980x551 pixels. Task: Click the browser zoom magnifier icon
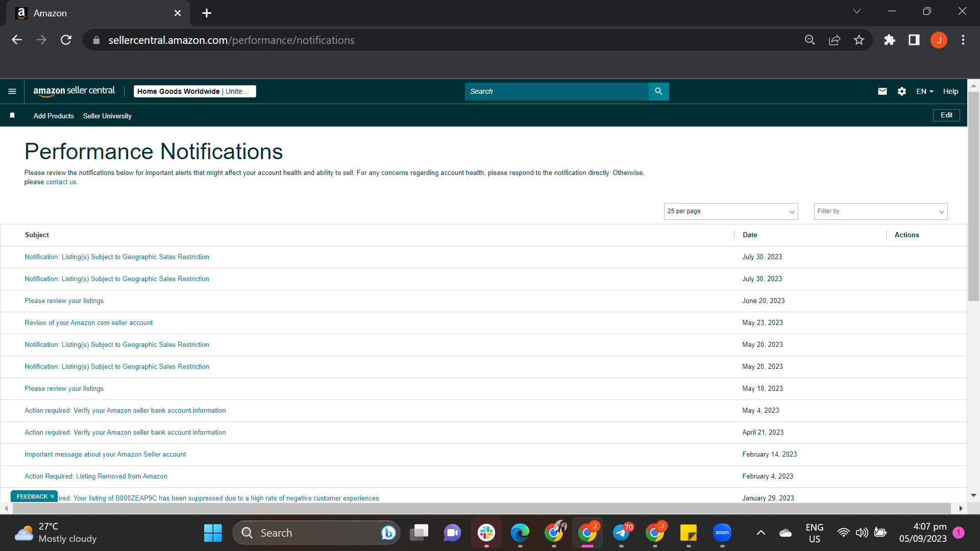[810, 40]
